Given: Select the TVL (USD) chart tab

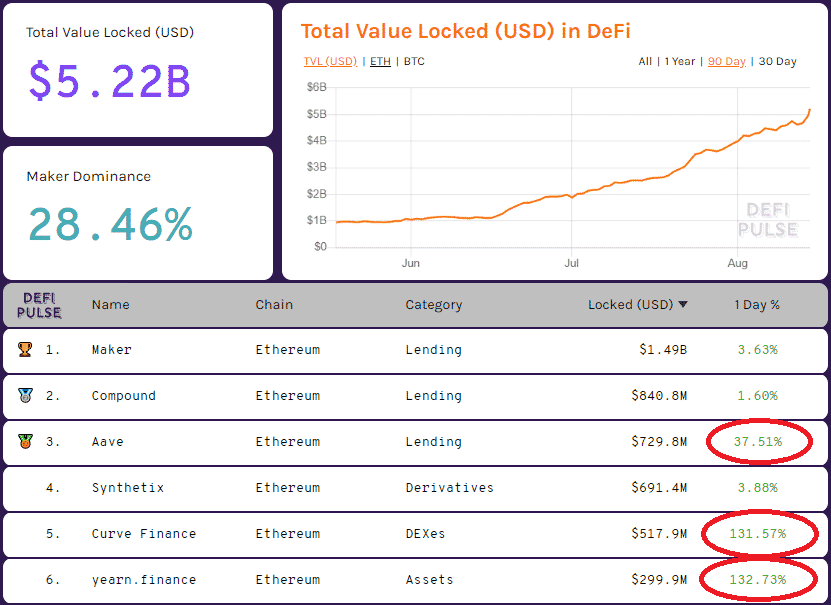Looking at the screenshot, I should 330,61.
